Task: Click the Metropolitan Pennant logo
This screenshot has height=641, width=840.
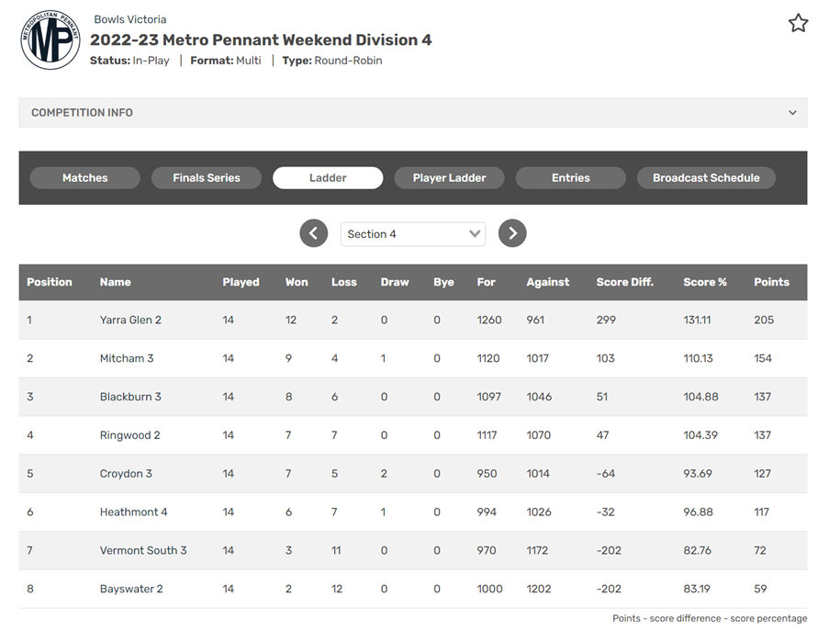Action: [50, 39]
